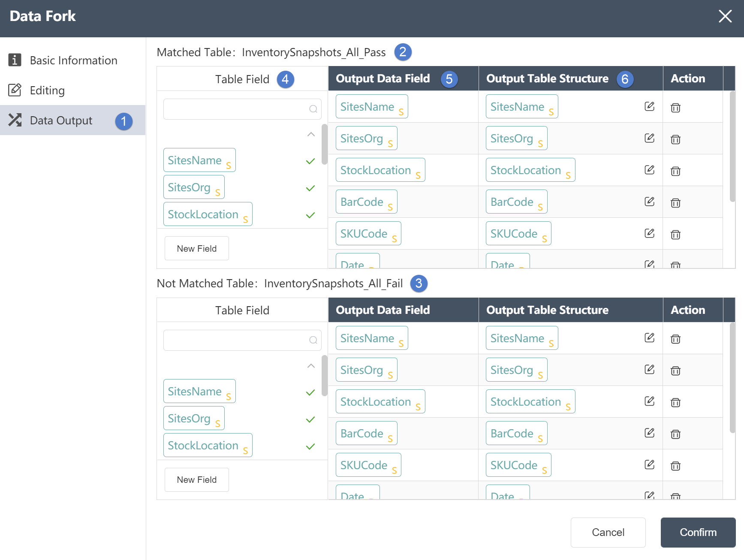The image size is (744, 560).
Task: Delete SKUCode row in Matched output table
Action: coord(675,235)
